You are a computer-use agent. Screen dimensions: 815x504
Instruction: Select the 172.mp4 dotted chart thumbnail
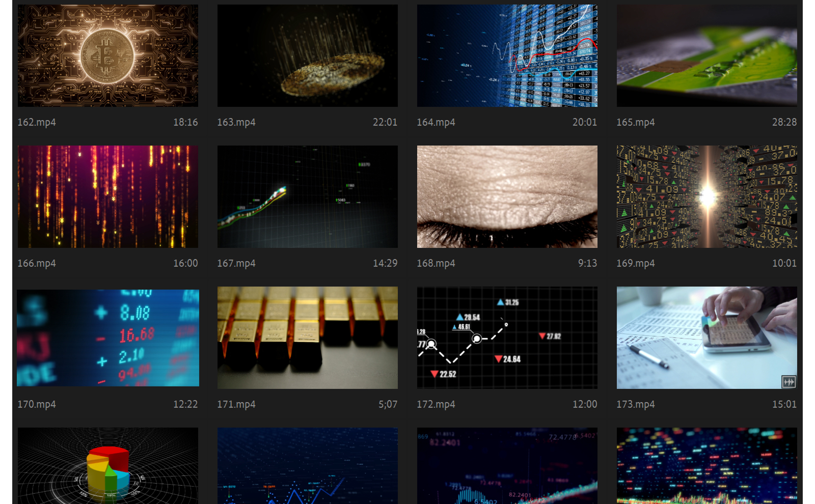tap(507, 338)
